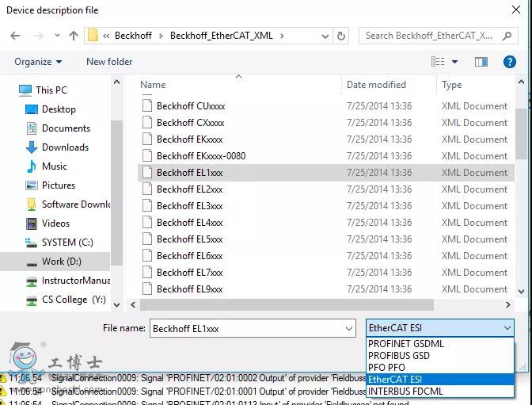Screen dimensions: 532x405
Task: Refresh the current folder listing
Action: 341,36
